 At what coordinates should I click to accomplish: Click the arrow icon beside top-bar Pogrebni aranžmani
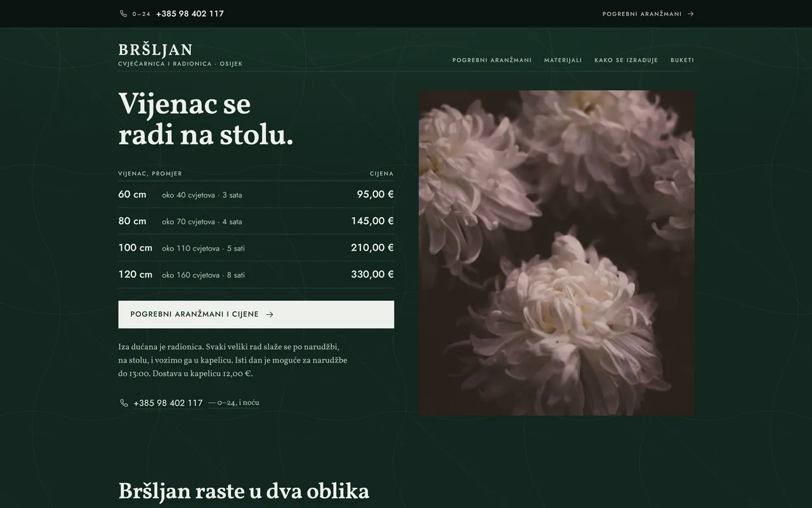coord(691,14)
